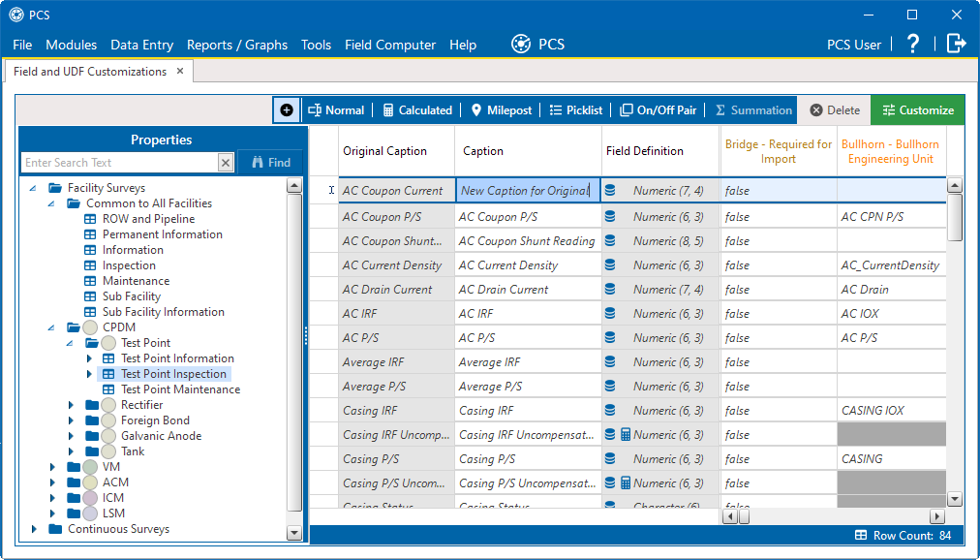Open the Tools menu
This screenshot has height=560, width=980.
pos(316,45)
